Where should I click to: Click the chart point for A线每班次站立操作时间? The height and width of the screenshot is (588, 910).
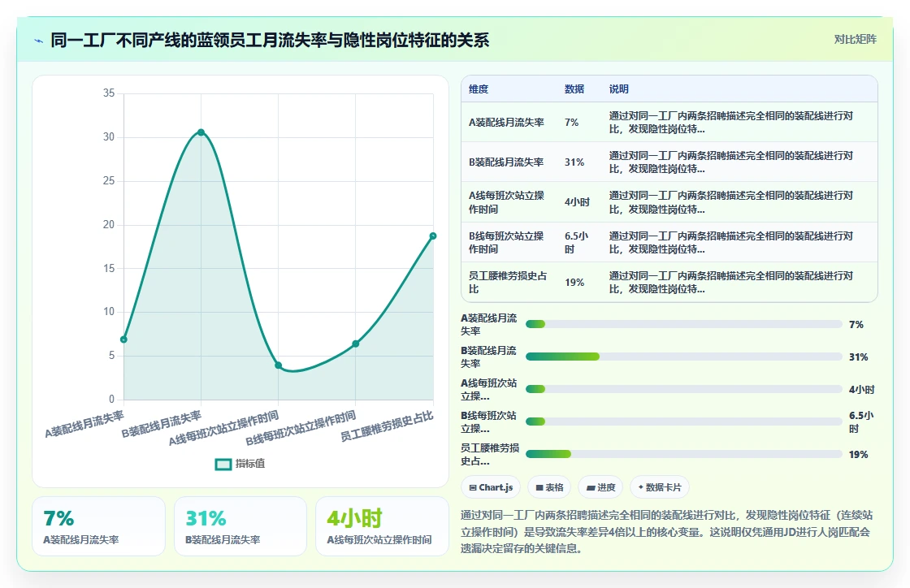(x=278, y=365)
